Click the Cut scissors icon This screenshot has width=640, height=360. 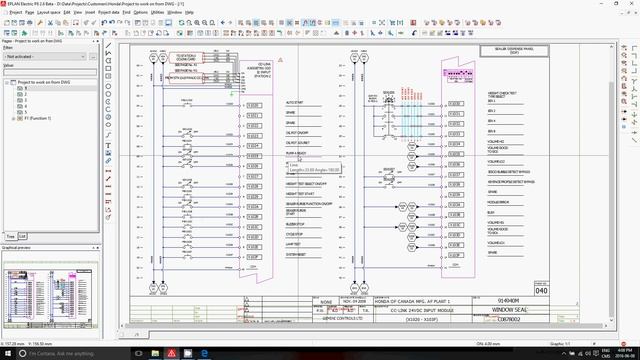(50, 23)
